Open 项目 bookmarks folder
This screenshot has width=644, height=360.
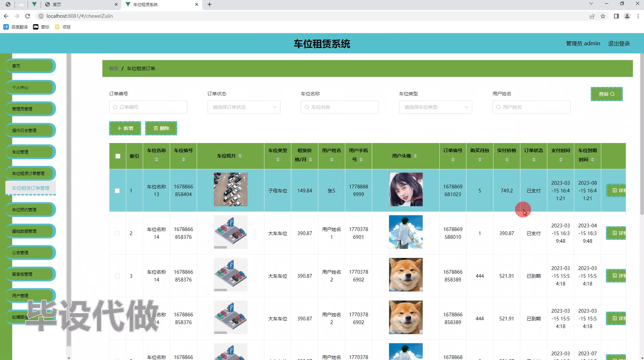pos(63,27)
